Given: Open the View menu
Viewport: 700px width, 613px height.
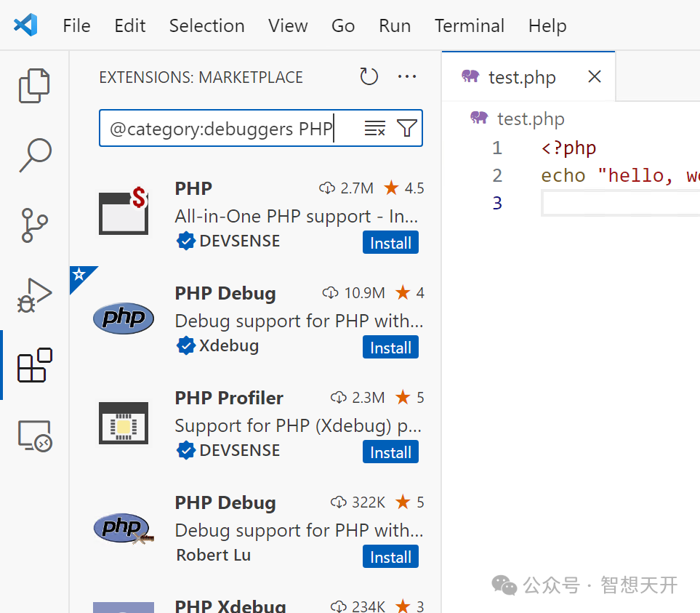Looking at the screenshot, I should (288, 26).
